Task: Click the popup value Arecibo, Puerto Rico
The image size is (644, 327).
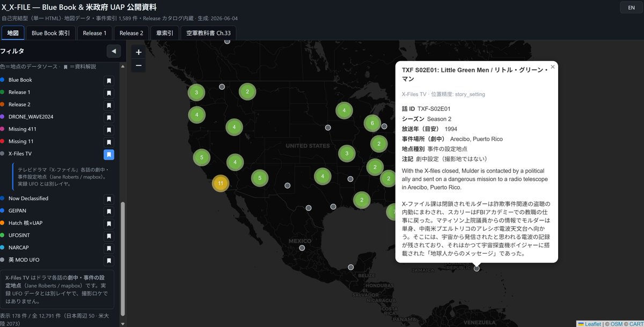Action: (x=477, y=139)
